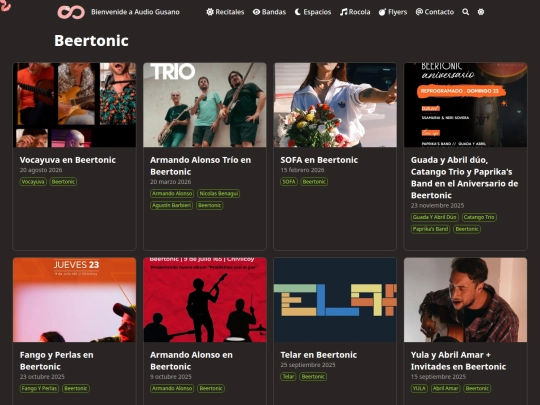Select the Fango Y Perlas tag
The height and width of the screenshot is (405, 540).
(39, 388)
